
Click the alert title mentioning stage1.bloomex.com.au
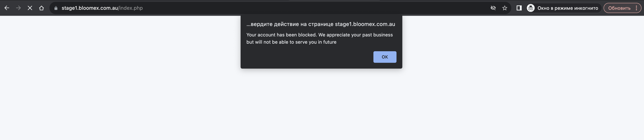pos(321,24)
